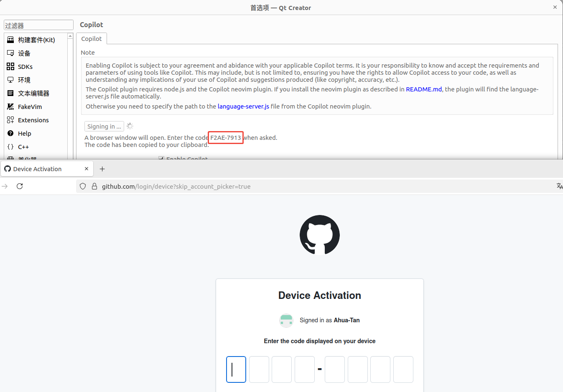This screenshot has height=392, width=563.
Task: Select the 环境 environment monitor icon
Action: pos(10,80)
